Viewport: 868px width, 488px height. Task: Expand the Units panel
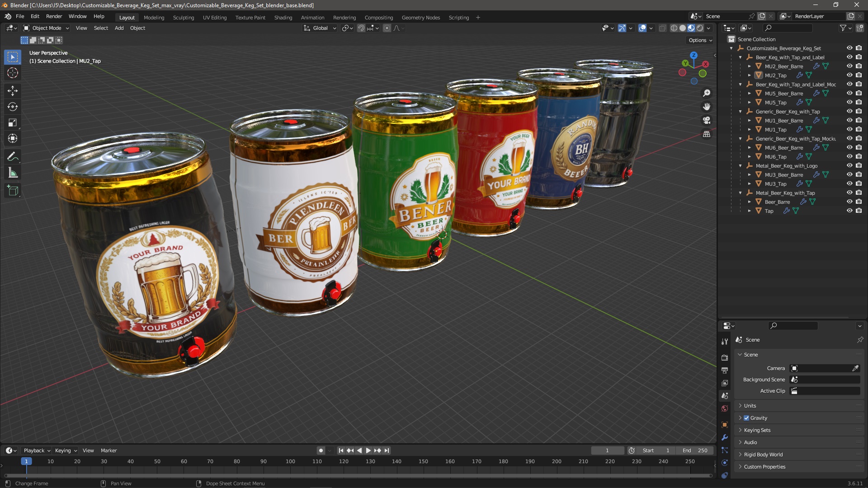[750, 406]
